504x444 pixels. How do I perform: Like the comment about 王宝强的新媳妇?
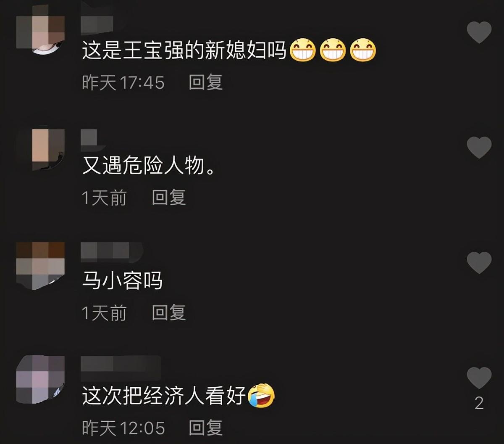click(479, 32)
